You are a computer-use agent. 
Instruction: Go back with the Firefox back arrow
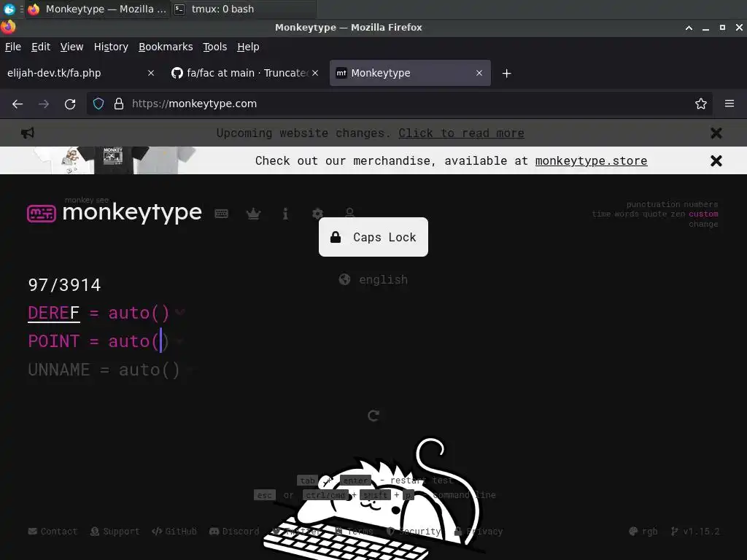coord(18,104)
